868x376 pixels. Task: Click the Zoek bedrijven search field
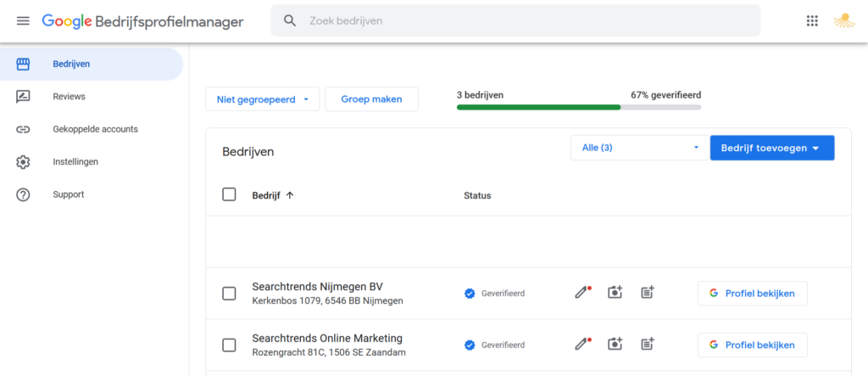point(515,20)
